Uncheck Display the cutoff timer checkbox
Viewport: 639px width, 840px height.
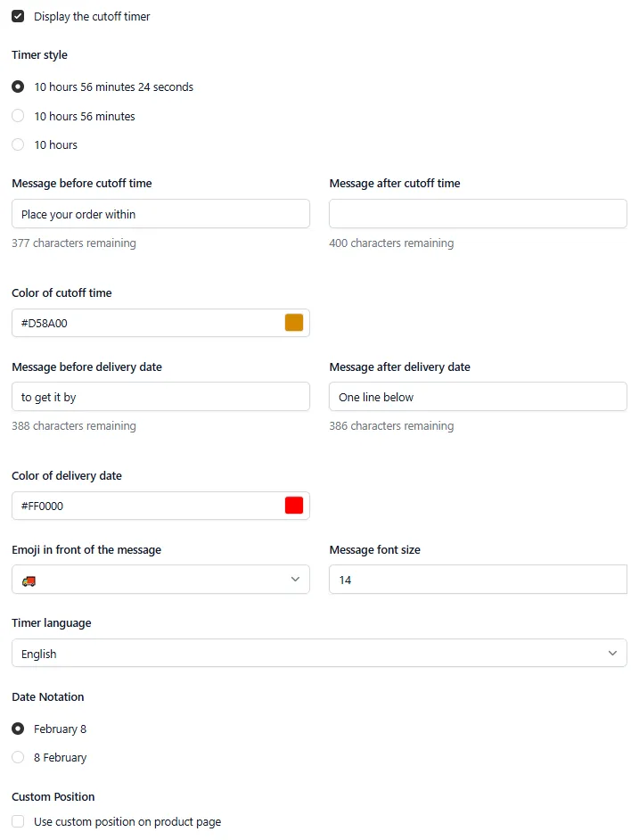(x=18, y=16)
